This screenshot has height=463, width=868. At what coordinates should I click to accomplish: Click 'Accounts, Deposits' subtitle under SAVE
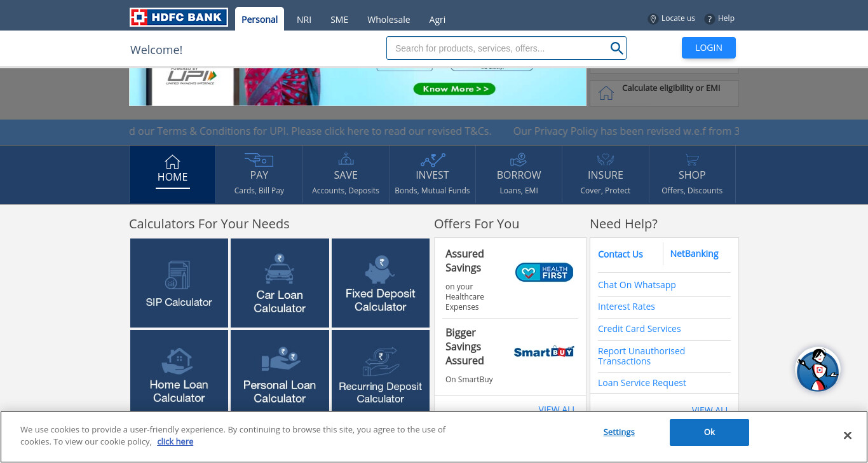click(x=346, y=191)
